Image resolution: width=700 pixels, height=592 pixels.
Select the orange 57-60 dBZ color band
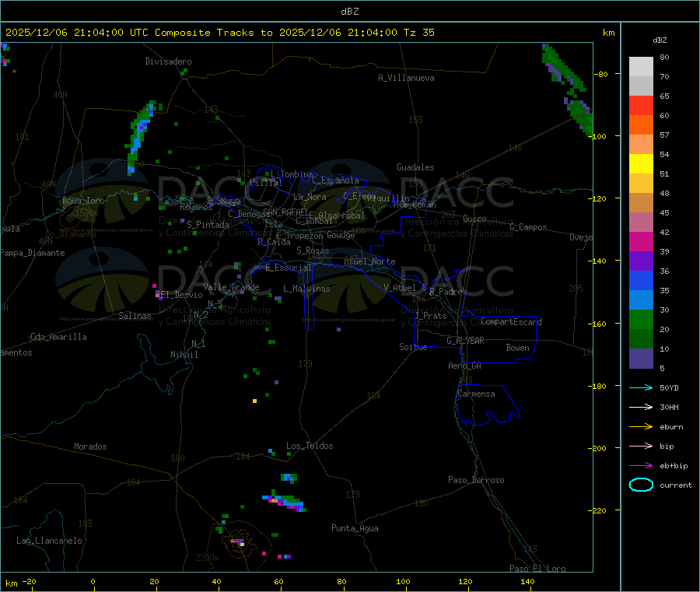641,125
